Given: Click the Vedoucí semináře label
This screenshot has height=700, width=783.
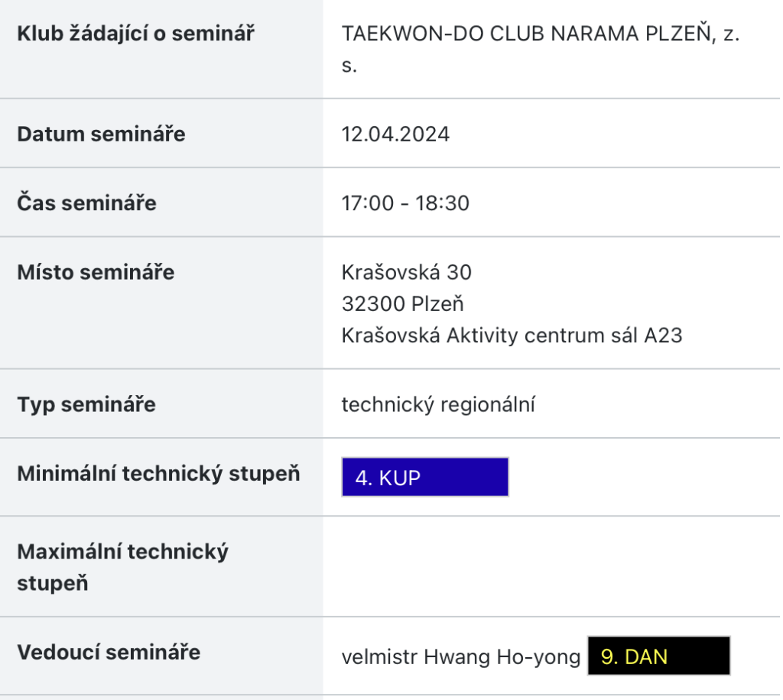Looking at the screenshot, I should [x=109, y=653].
